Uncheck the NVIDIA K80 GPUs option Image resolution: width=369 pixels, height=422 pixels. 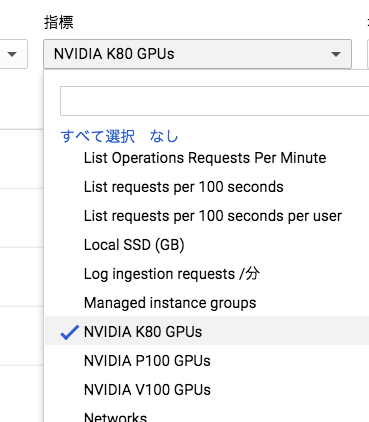tap(207, 332)
